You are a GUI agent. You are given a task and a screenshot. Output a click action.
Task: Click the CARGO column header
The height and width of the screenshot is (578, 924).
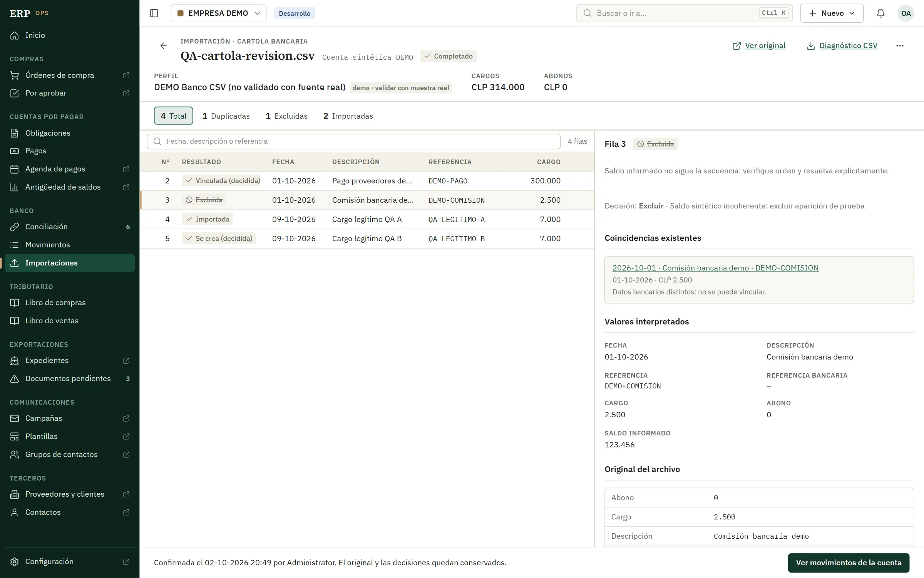click(x=548, y=162)
